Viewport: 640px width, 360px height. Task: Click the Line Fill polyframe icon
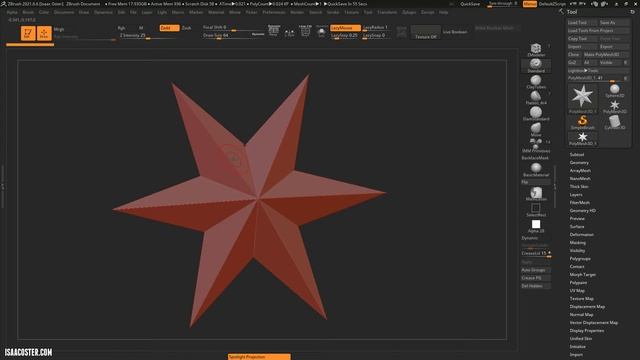pyautogui.click(x=305, y=31)
